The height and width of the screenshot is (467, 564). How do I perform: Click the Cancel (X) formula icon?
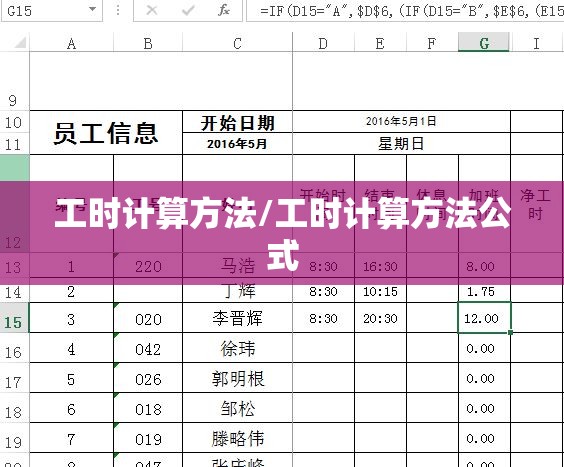point(152,10)
